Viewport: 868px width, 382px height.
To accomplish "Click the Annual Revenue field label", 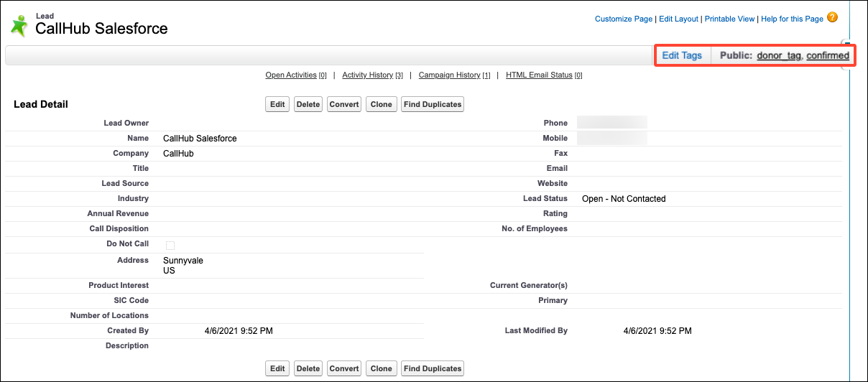I will (118, 214).
